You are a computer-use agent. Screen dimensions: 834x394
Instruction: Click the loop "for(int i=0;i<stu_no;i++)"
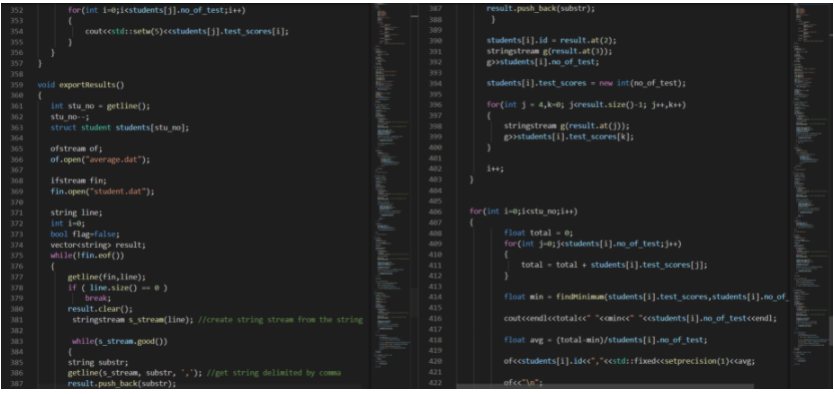pyautogui.click(x=523, y=212)
